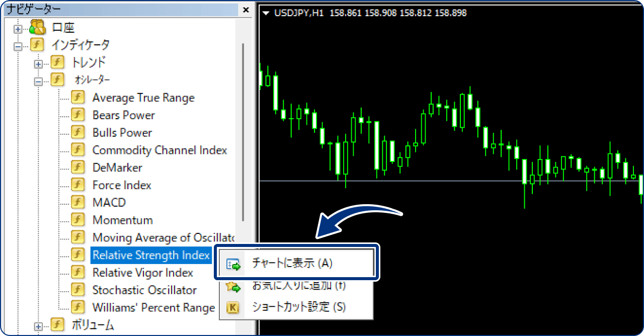Click the Average True Range f icon
The height and width of the screenshot is (336, 644).
78,97
